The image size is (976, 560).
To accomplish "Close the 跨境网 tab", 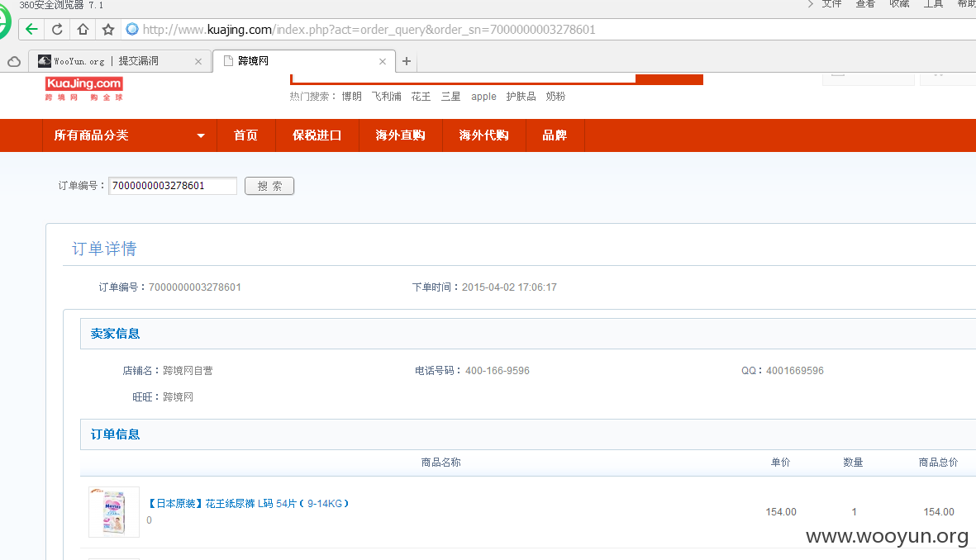I will coord(382,62).
